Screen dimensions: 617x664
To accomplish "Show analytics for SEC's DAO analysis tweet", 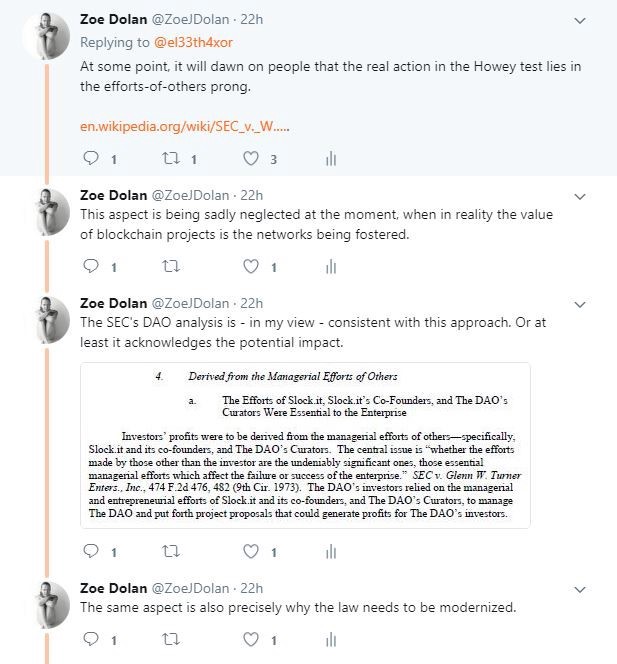I will tap(331, 550).
